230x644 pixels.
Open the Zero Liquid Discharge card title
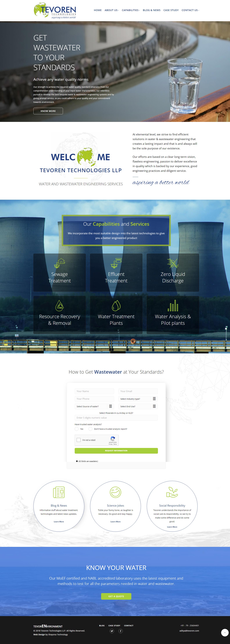(173, 277)
